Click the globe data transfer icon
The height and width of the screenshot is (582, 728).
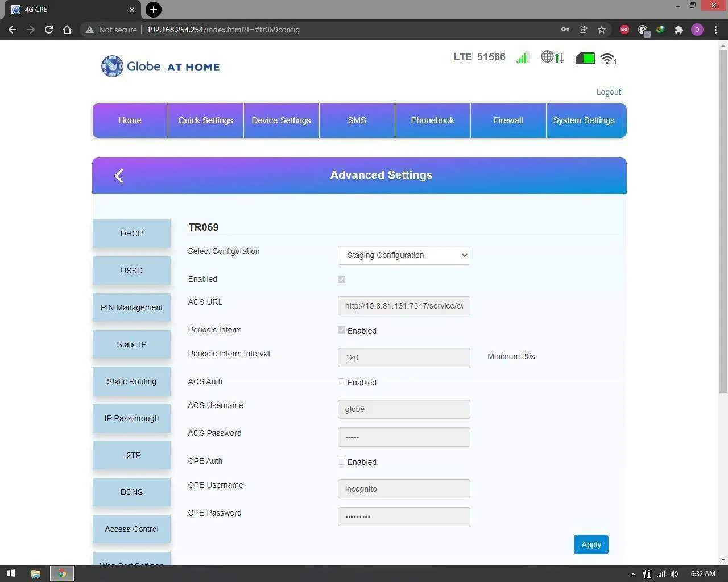point(552,57)
